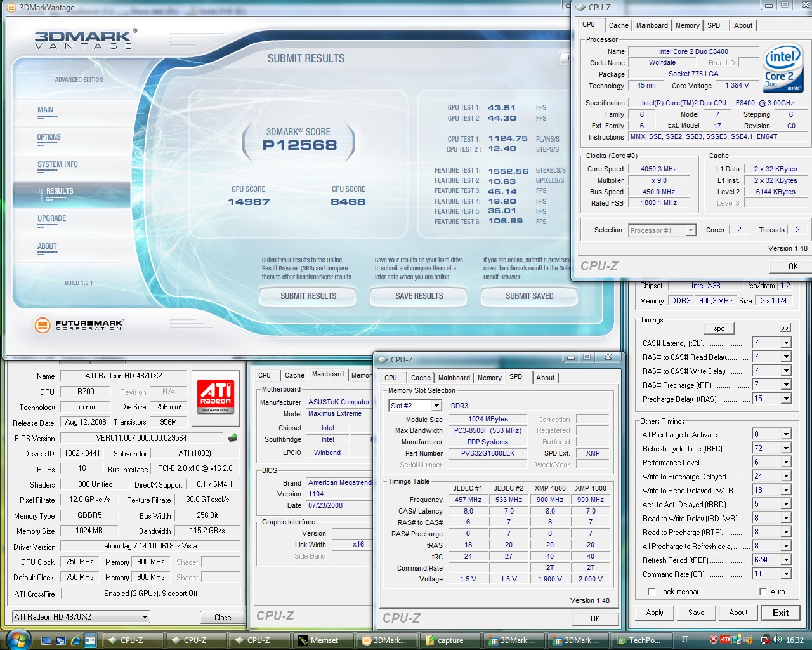Click the ATI Radeon logo in GPU-Z
The height and width of the screenshot is (650, 812).
[216, 397]
